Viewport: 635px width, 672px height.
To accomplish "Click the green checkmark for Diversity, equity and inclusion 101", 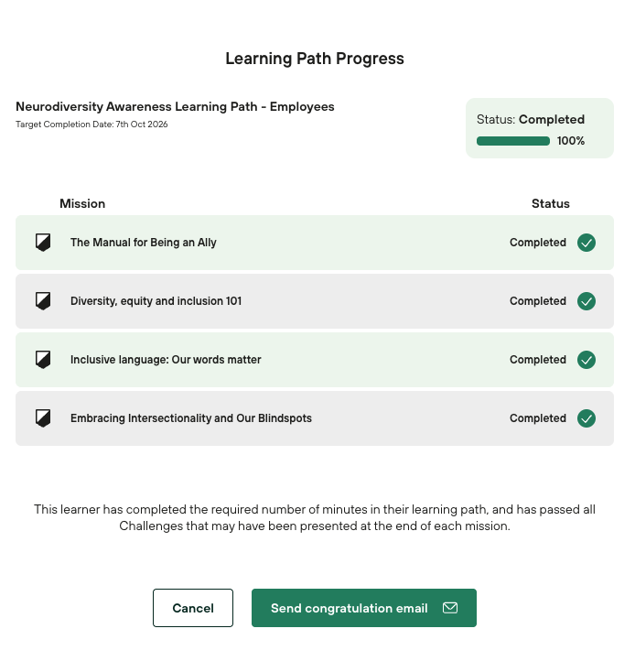I will pyautogui.click(x=587, y=301).
